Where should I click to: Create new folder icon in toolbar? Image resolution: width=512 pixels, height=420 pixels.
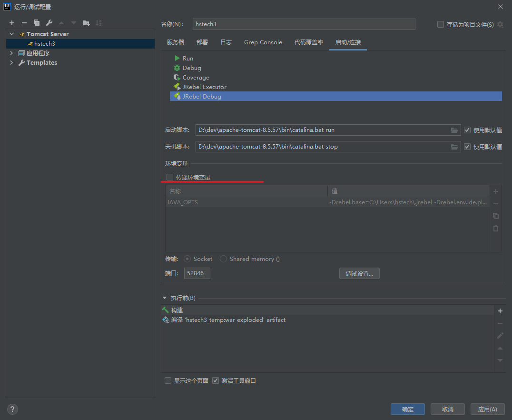[86, 23]
